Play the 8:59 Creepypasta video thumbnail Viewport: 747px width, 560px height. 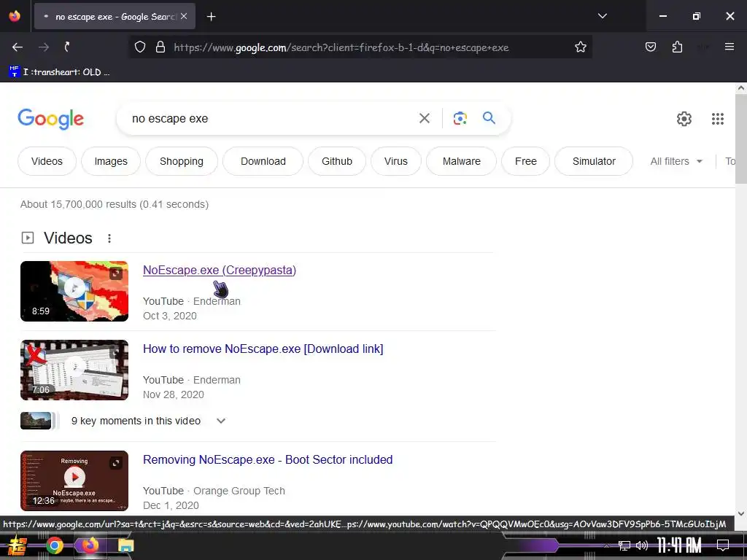click(x=74, y=291)
